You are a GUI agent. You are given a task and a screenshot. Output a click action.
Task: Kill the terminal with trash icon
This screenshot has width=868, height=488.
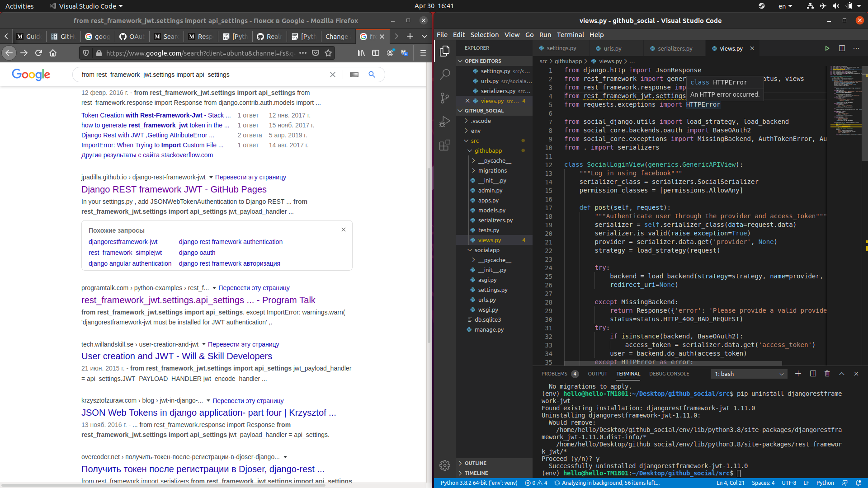(x=827, y=374)
